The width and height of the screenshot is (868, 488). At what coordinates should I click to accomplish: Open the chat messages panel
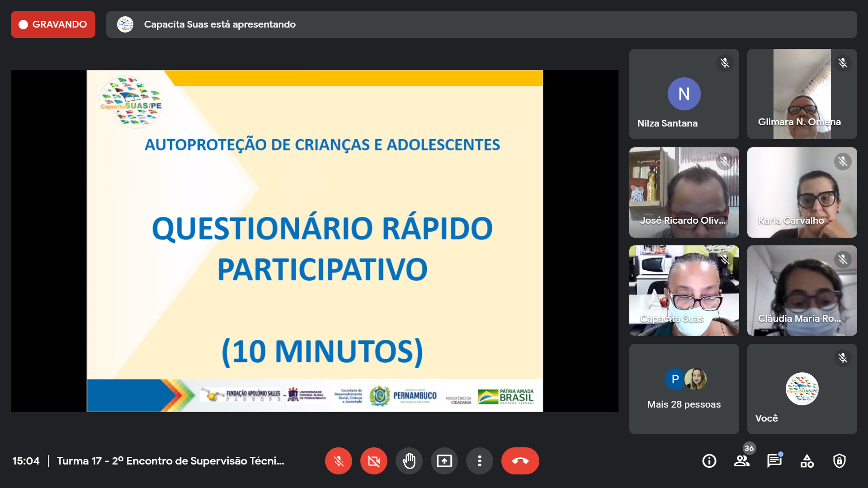pyautogui.click(x=774, y=461)
